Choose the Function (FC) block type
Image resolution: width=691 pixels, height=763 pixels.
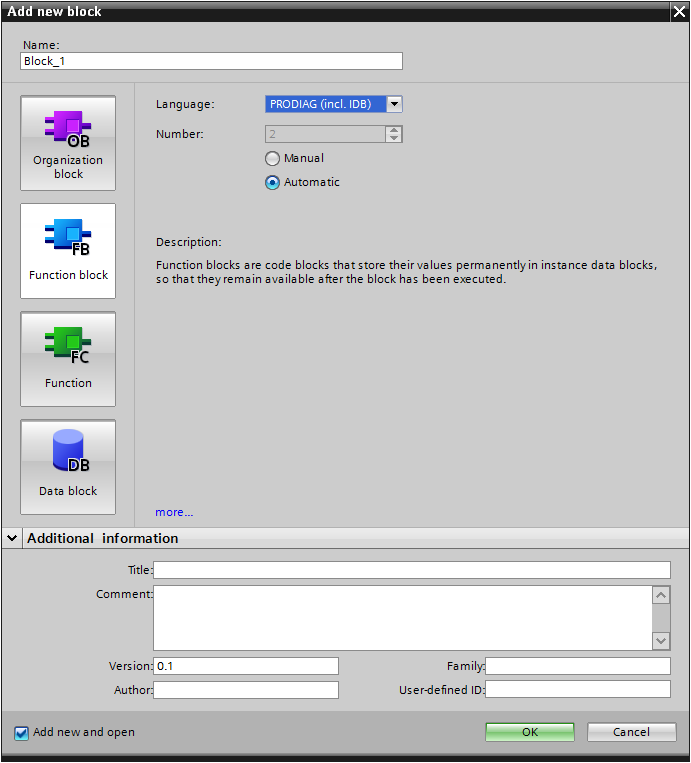coord(68,359)
